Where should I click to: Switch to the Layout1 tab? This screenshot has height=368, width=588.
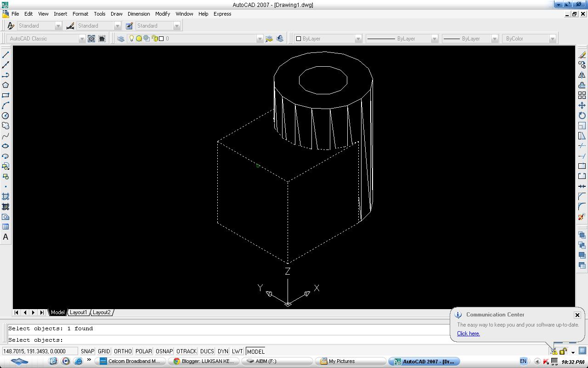coord(78,312)
